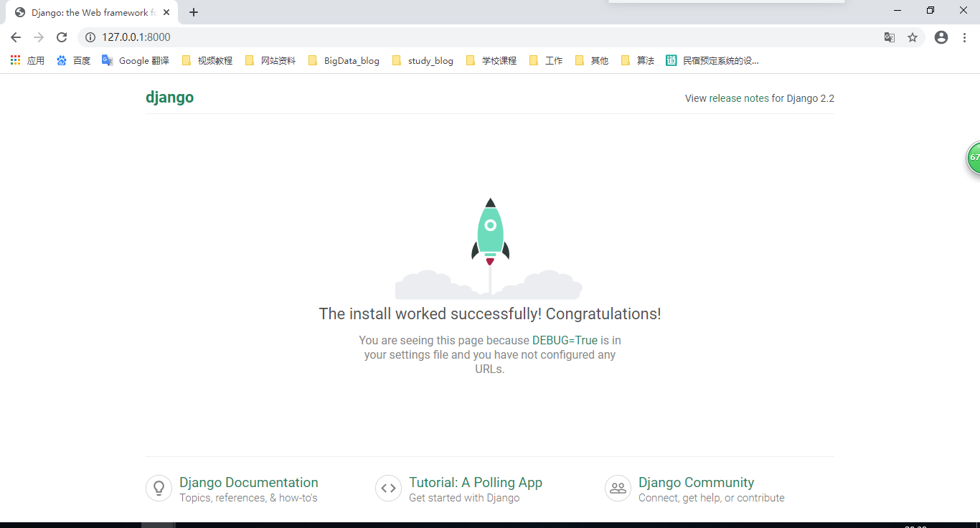Expand the 其他 bookmark folder
Screen dimensions: 980x528
(x=592, y=61)
